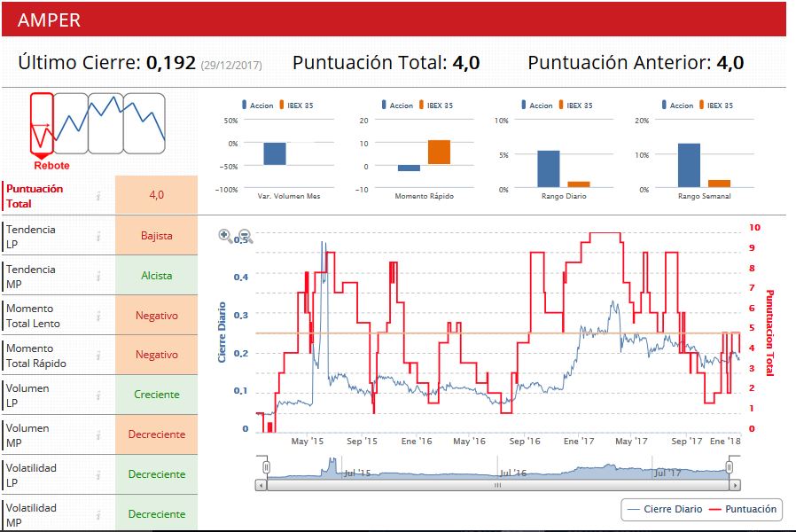796x532 pixels.
Task: Toggle IBEX 35 series in Momento Rápido chart
Action: pos(436,106)
